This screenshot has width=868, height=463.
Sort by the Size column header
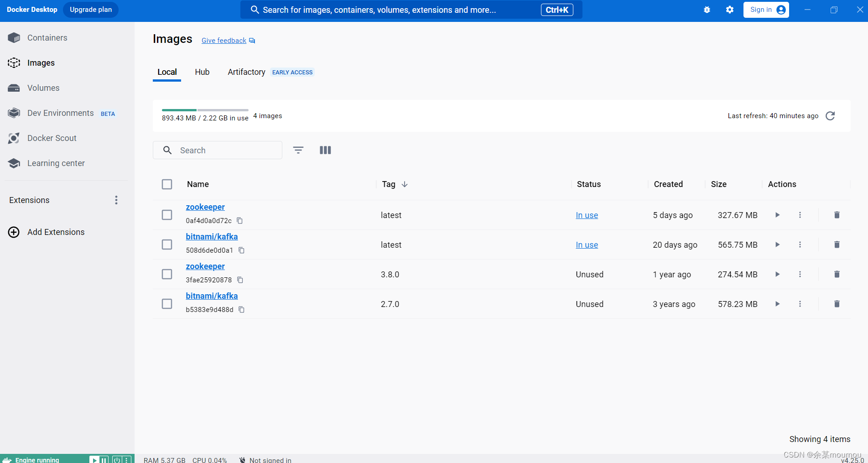tap(718, 184)
